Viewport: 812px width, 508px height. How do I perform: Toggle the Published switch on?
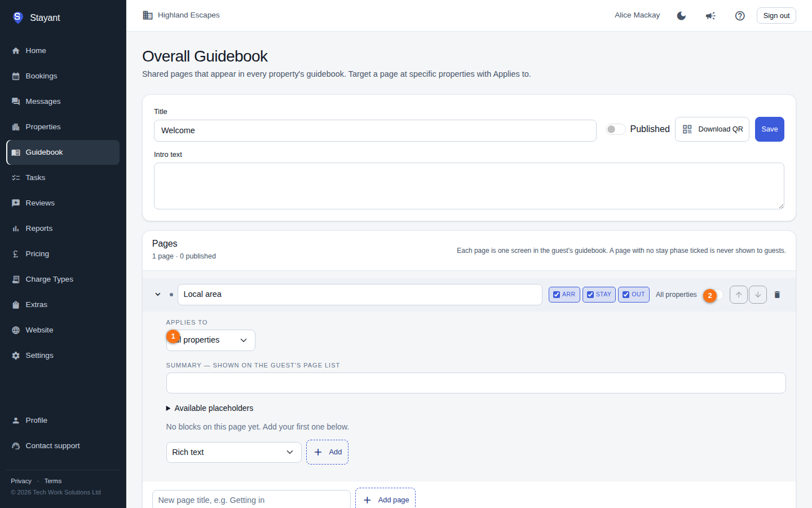tap(615, 129)
